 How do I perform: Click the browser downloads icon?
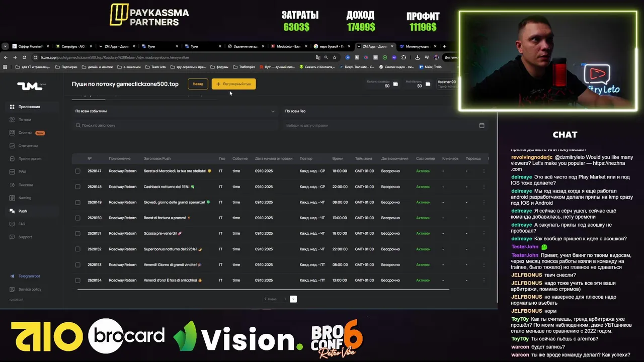(418, 57)
